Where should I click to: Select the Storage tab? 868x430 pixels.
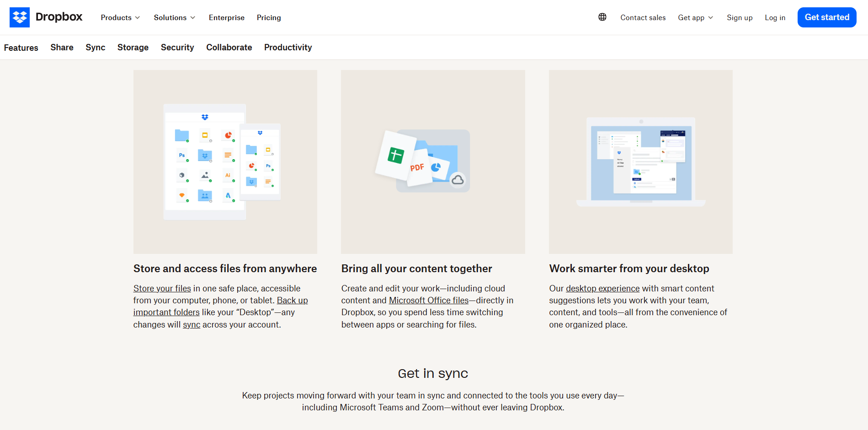[133, 48]
